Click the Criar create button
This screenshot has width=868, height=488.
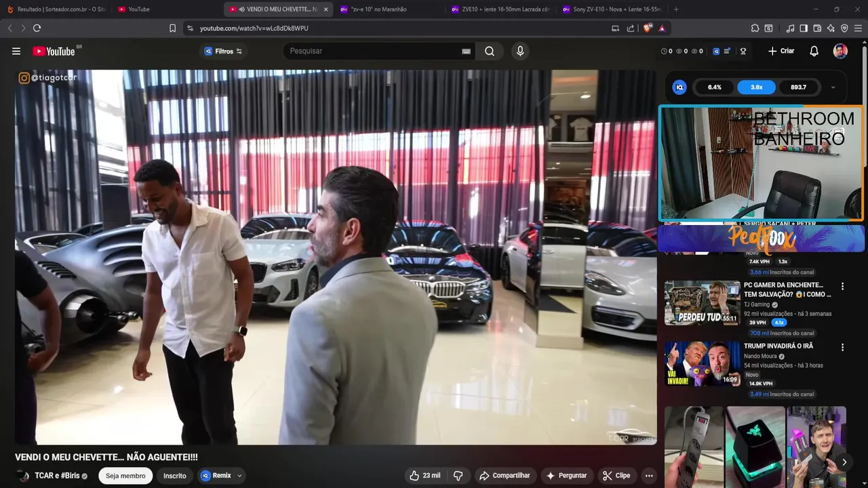(x=781, y=51)
